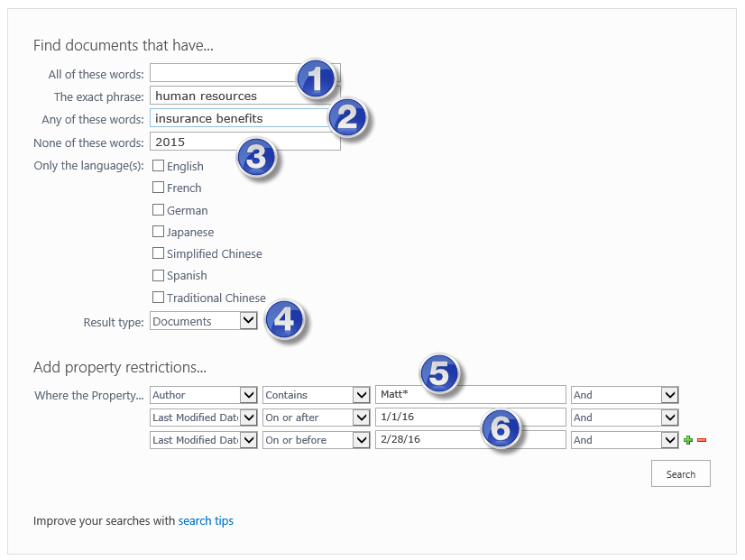Enable the French language checkbox

tap(158, 188)
